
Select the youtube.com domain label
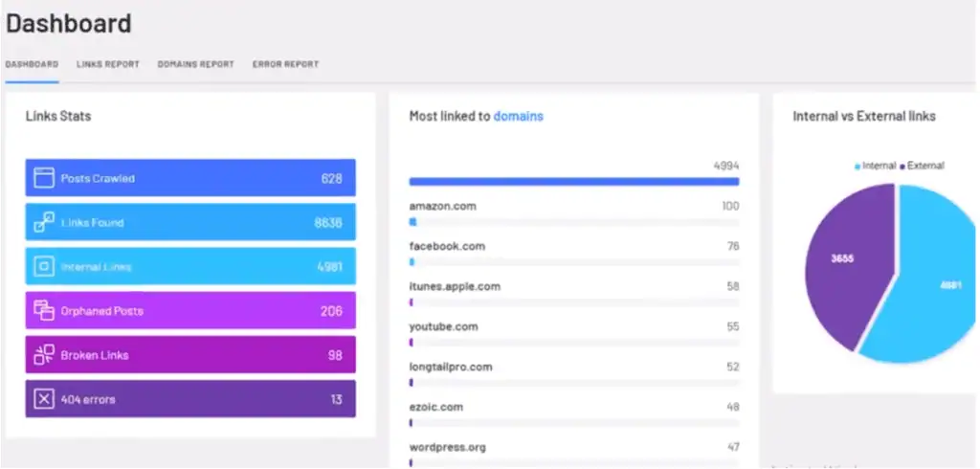click(444, 326)
